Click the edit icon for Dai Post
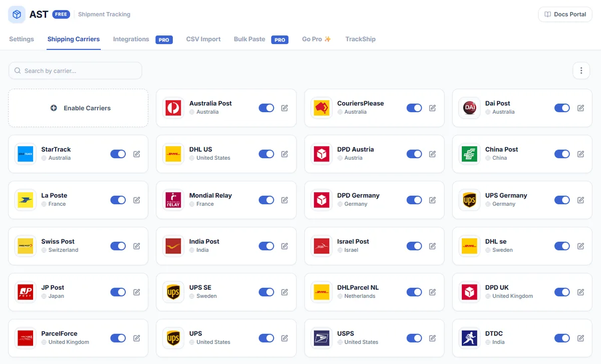The image size is (601, 364). (580, 108)
